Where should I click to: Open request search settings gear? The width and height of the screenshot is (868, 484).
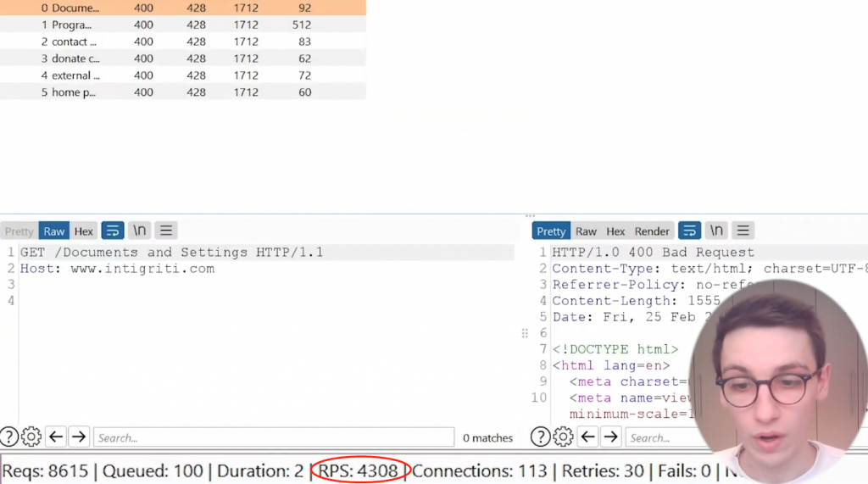tap(31, 437)
